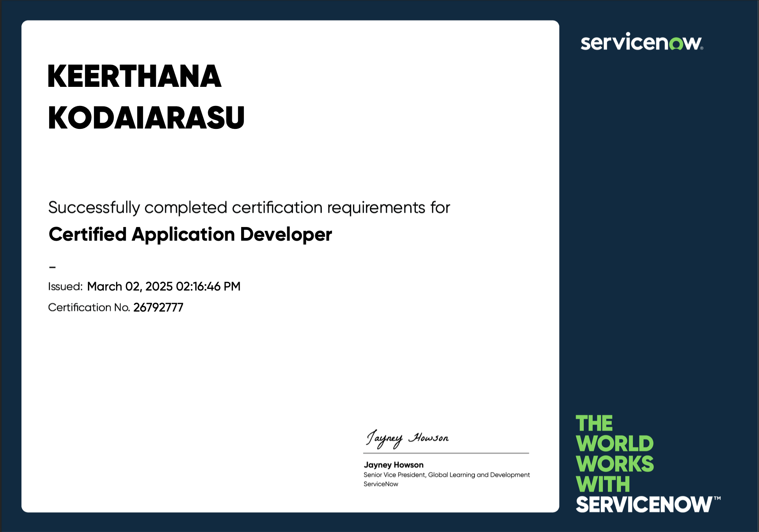Click certification number 26792777
The width and height of the screenshot is (759, 532).
point(158,308)
